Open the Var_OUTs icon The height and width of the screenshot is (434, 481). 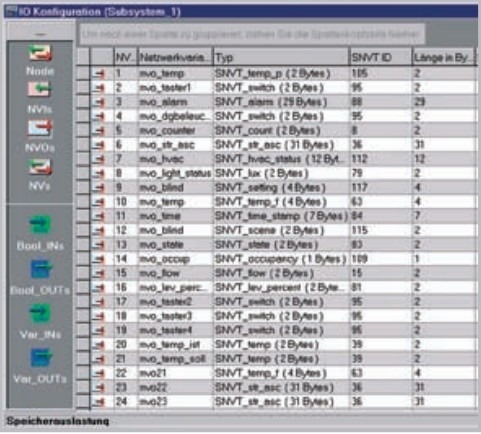tap(40, 358)
